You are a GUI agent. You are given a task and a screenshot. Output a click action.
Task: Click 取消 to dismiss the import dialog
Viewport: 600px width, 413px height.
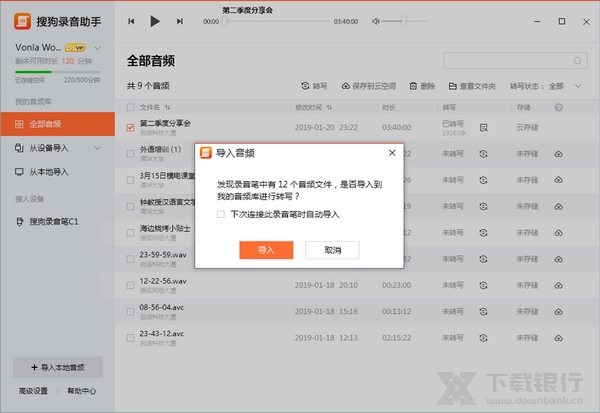332,250
